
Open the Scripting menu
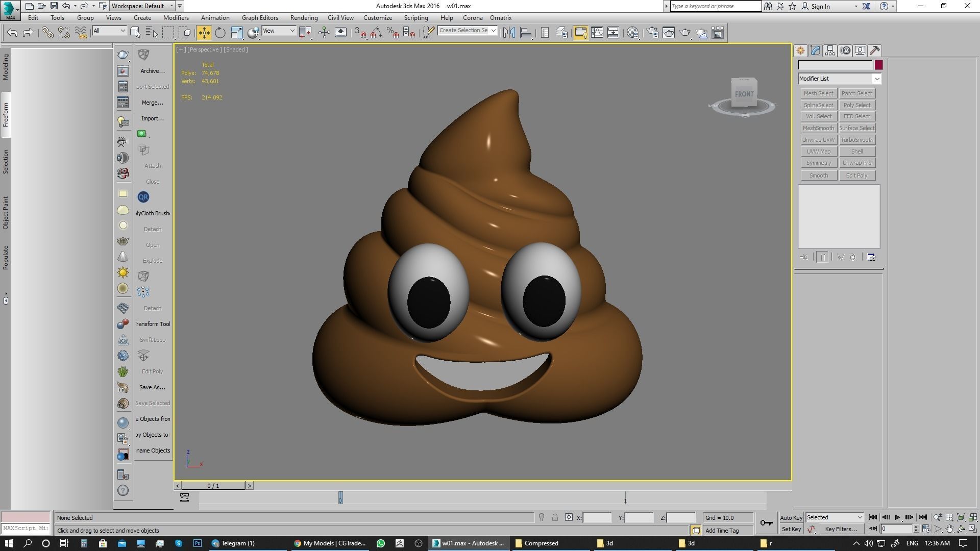coord(416,17)
